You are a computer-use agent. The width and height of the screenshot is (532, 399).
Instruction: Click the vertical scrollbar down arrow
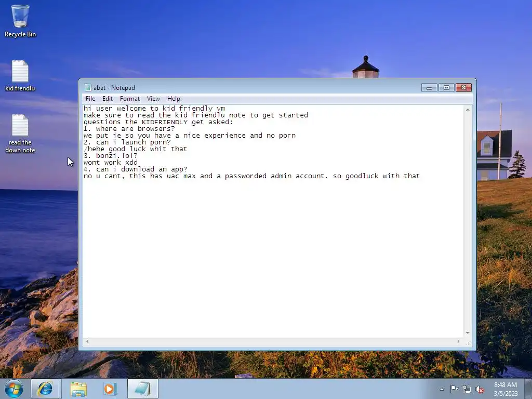(x=468, y=333)
